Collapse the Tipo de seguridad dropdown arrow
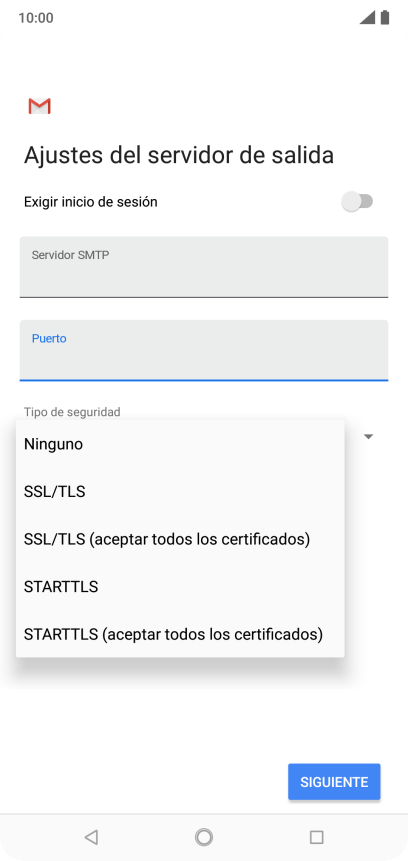Screen dimensions: 408x861 pos(369,437)
